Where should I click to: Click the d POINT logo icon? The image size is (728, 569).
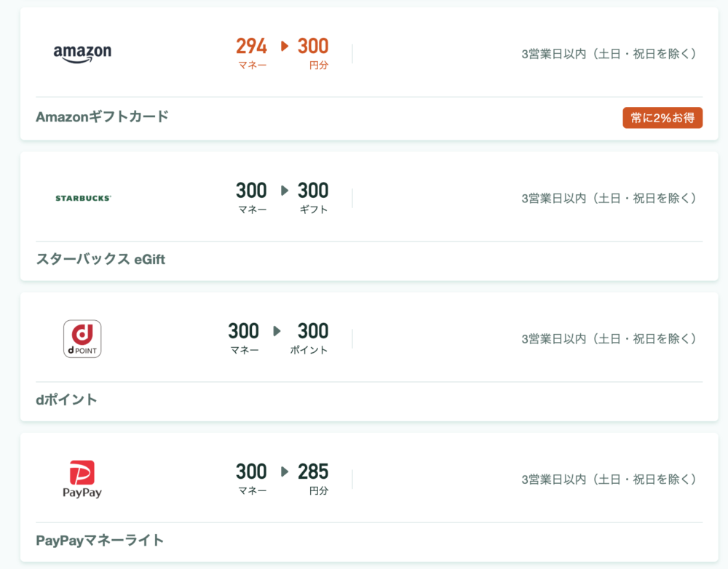click(x=82, y=339)
